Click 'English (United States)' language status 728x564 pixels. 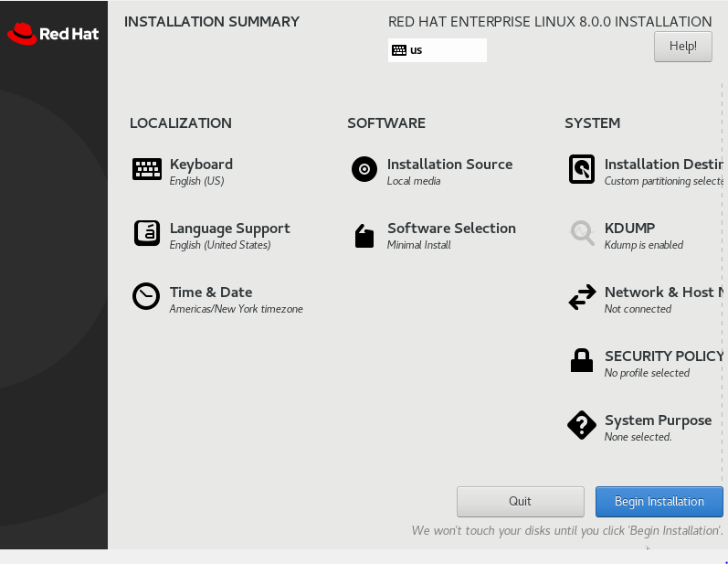pyautogui.click(x=220, y=245)
